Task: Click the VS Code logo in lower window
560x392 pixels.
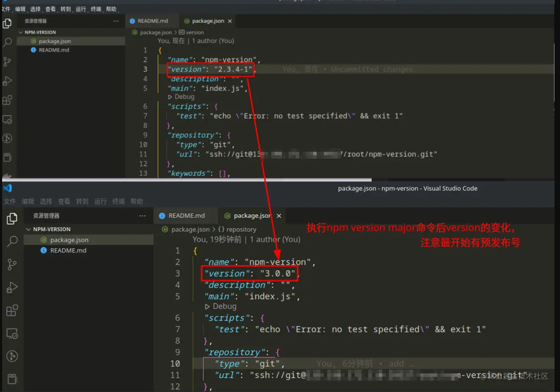Action: (7, 188)
